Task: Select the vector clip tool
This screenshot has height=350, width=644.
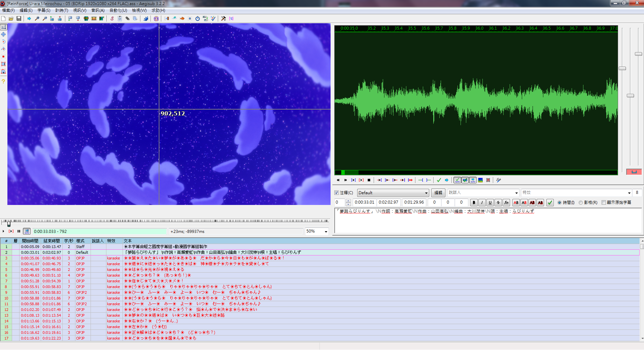Action: pos(3,71)
